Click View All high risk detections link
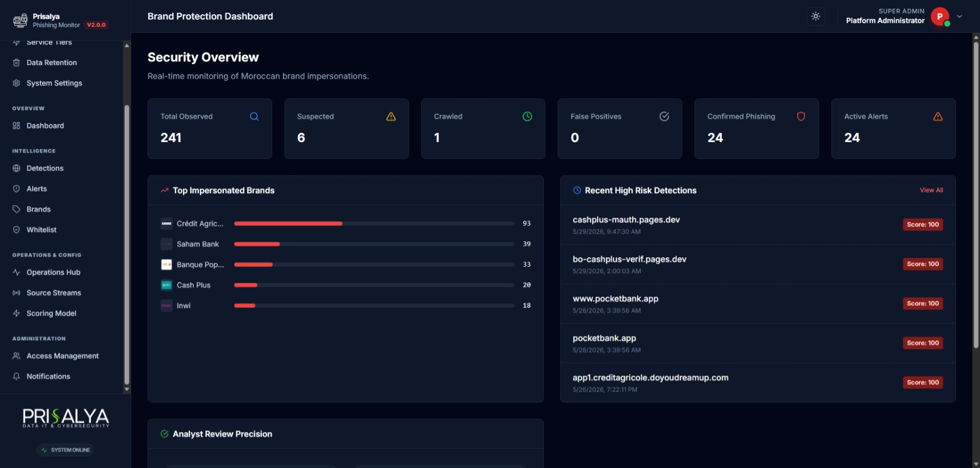The height and width of the screenshot is (468, 980). point(931,191)
